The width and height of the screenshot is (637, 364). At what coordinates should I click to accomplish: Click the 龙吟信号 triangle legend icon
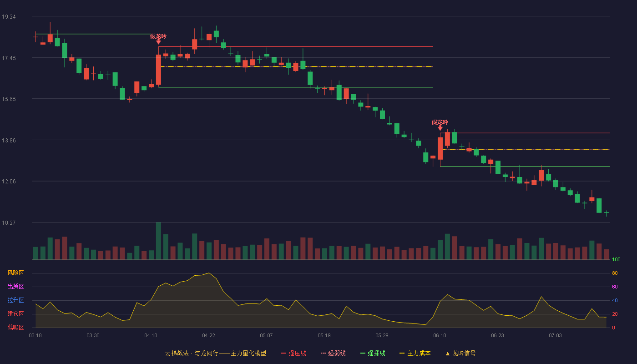tap(447, 354)
